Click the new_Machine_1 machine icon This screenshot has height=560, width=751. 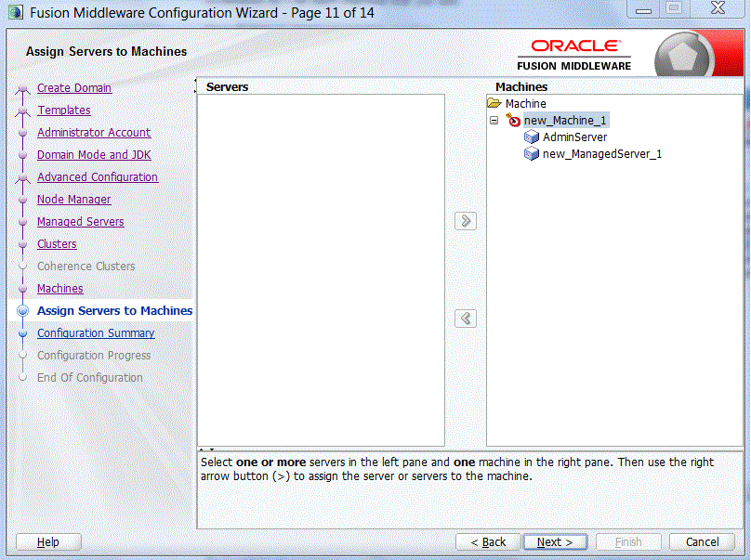tap(512, 120)
